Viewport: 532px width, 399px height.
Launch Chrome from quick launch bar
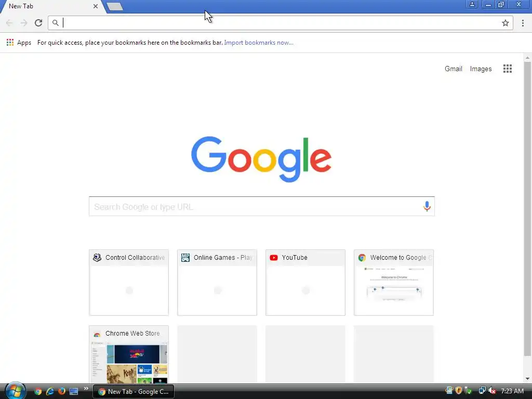point(38,391)
